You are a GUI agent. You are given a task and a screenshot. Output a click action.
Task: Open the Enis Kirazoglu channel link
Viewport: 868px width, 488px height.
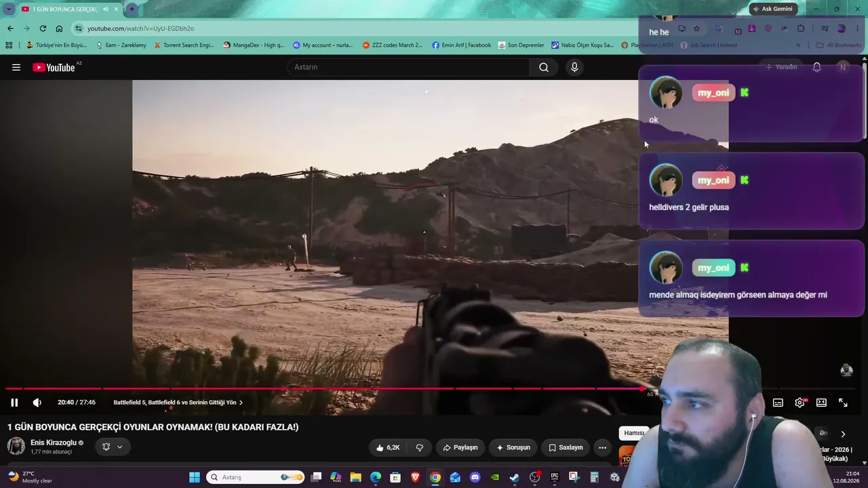54,443
